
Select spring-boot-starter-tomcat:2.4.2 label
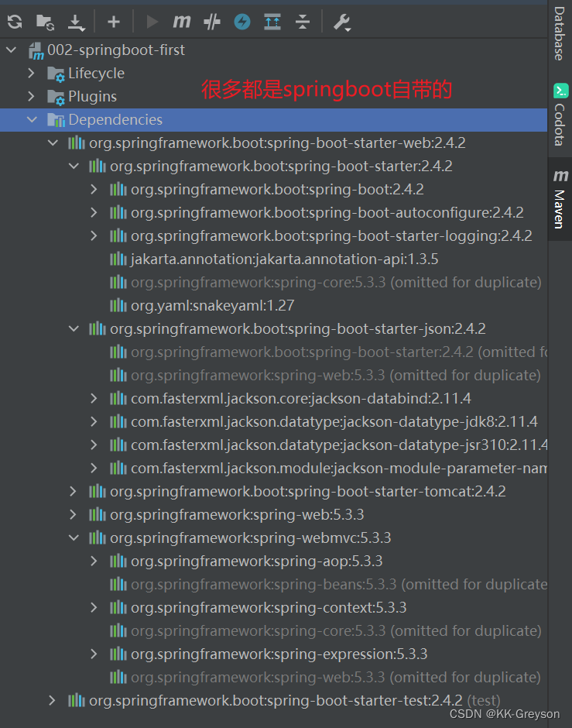tap(307, 491)
